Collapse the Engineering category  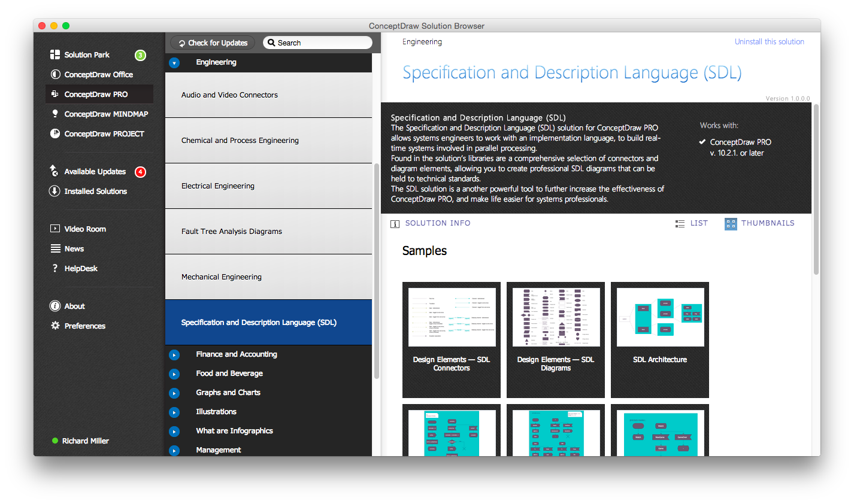[x=174, y=62]
